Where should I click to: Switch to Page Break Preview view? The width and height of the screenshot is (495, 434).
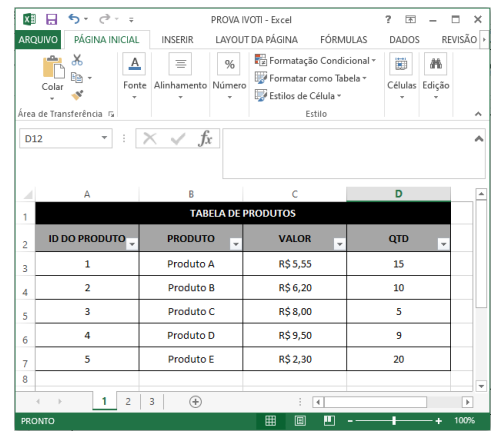click(329, 421)
